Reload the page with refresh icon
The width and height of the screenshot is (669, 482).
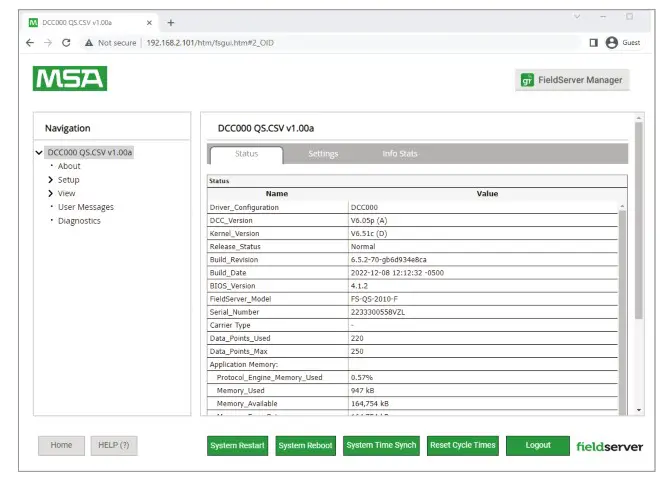click(x=66, y=43)
